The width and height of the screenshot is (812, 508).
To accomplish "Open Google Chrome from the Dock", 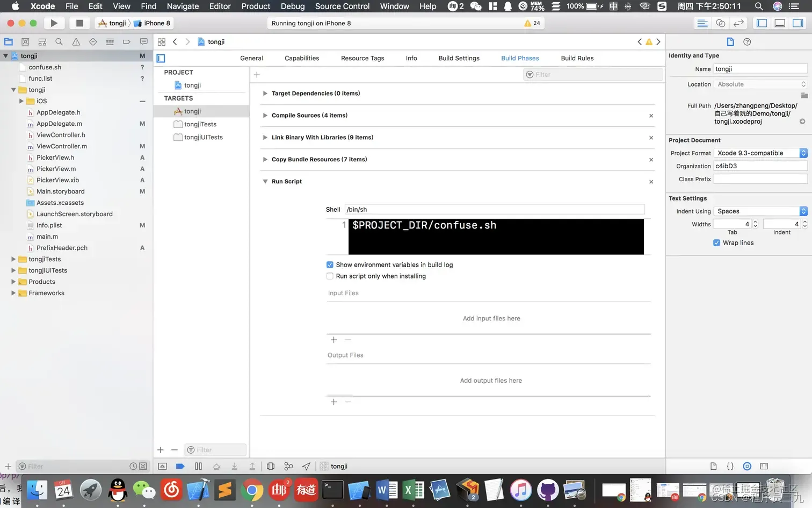I will [x=252, y=490].
